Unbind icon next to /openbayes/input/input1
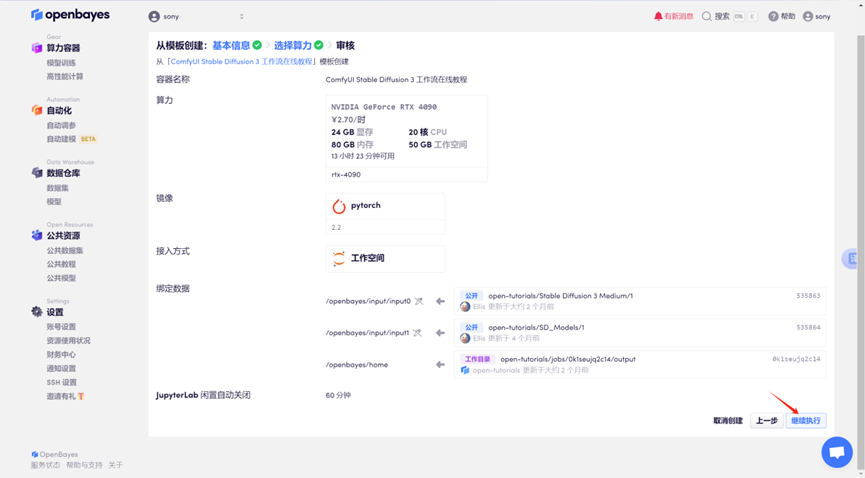 coord(417,333)
